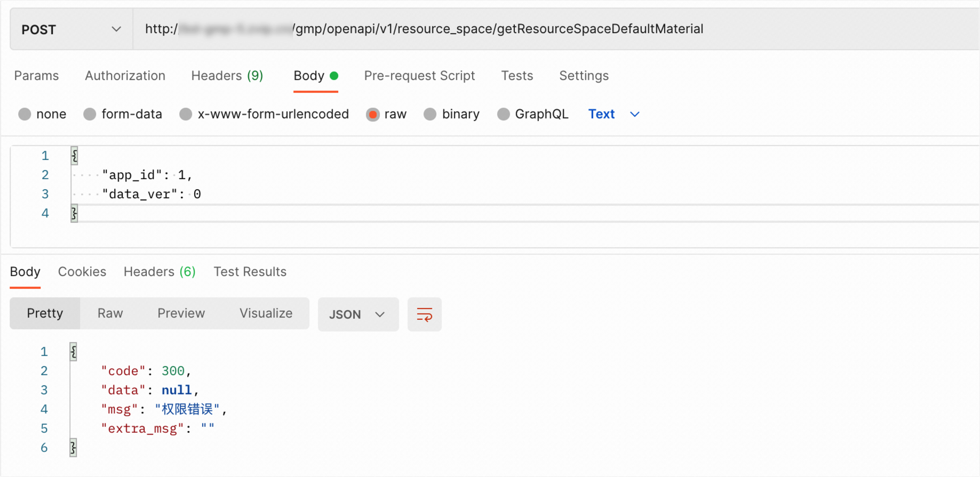Switch to Raw response view
Image resolution: width=980 pixels, height=477 pixels.
click(x=110, y=313)
